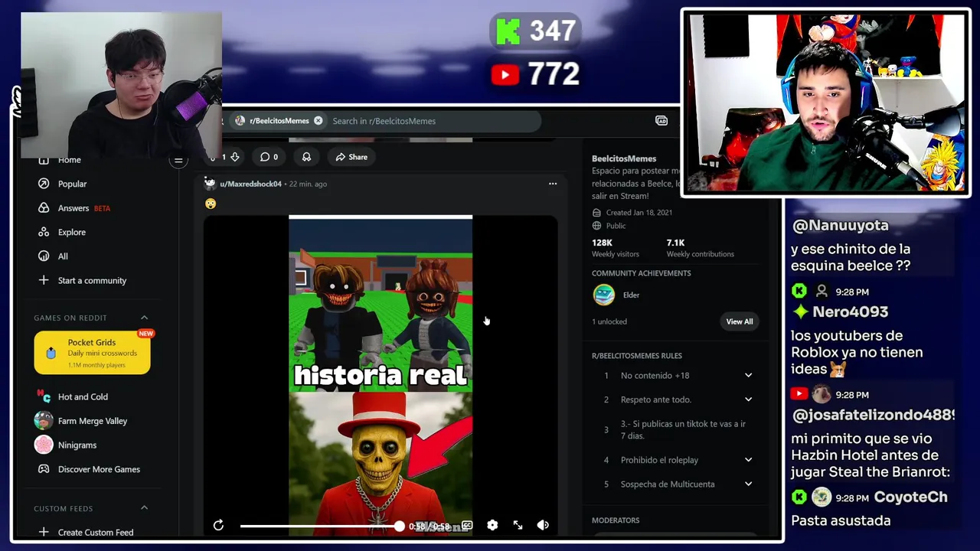Click the AD icon in top bar

(x=661, y=121)
